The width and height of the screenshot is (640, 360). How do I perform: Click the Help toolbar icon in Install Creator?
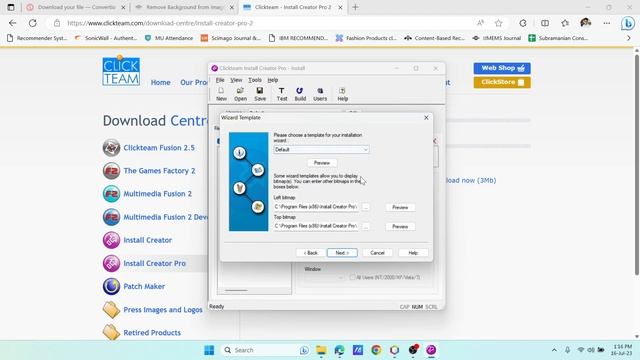[342, 94]
